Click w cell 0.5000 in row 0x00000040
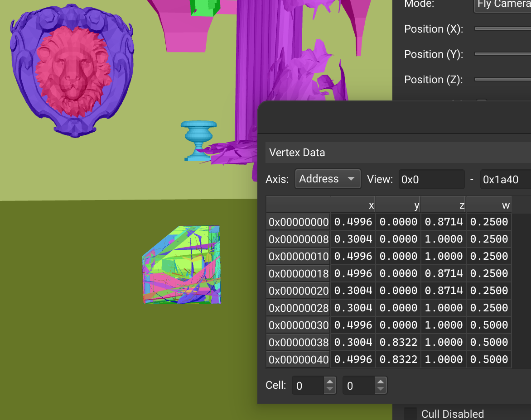 (489, 359)
